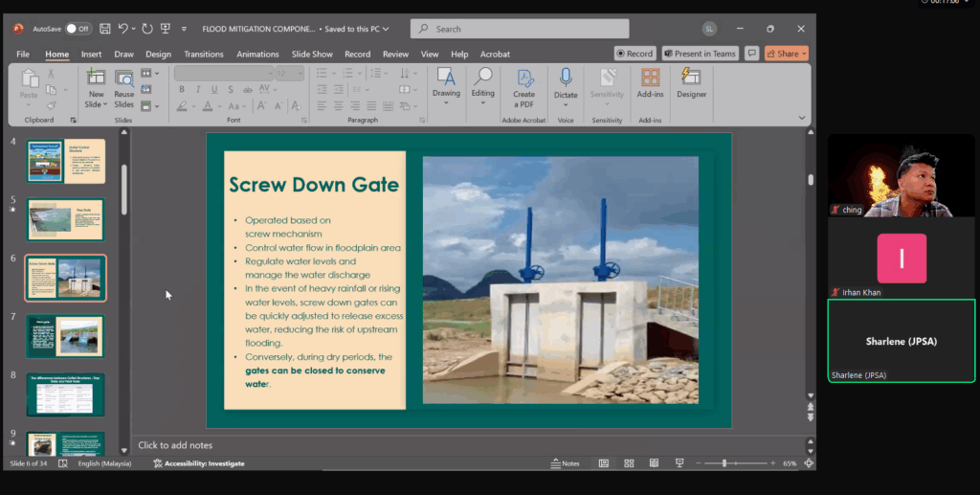Viewport: 980px width, 495px height.
Task: Switch to the Slide Show tab
Action: click(x=312, y=55)
